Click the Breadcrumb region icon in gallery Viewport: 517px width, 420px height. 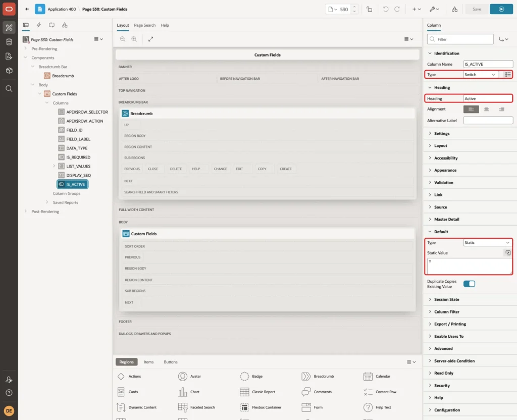point(306,376)
